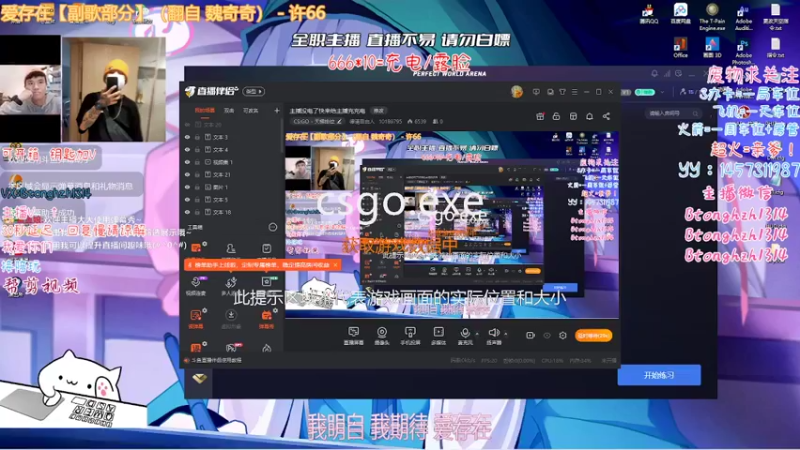
Task: Hide the 文本 4 layer with its eye icon
Action: point(187,149)
